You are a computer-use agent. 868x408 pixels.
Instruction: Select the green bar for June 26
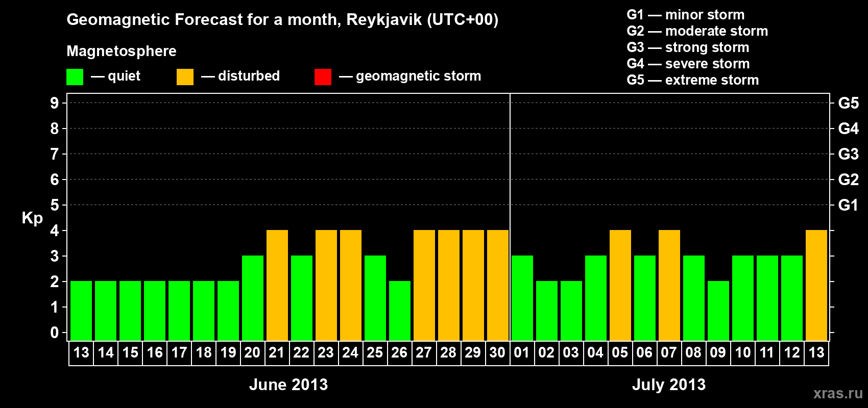(400, 311)
